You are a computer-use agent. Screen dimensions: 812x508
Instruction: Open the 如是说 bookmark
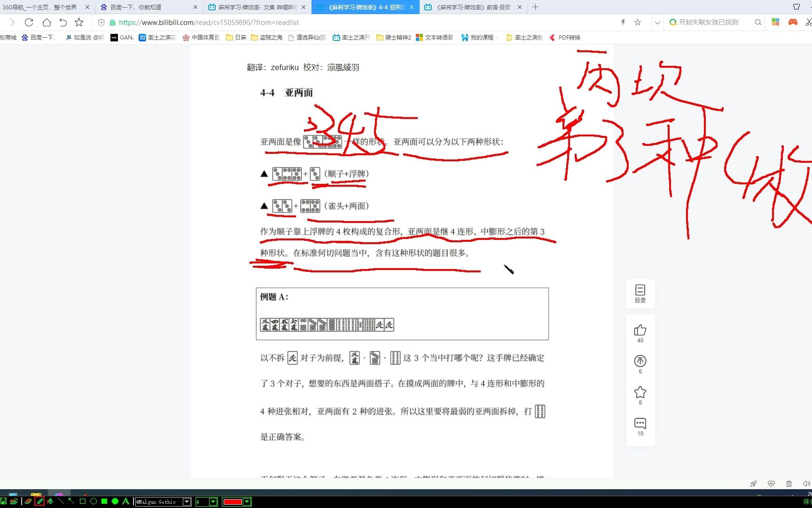[x=85, y=37]
